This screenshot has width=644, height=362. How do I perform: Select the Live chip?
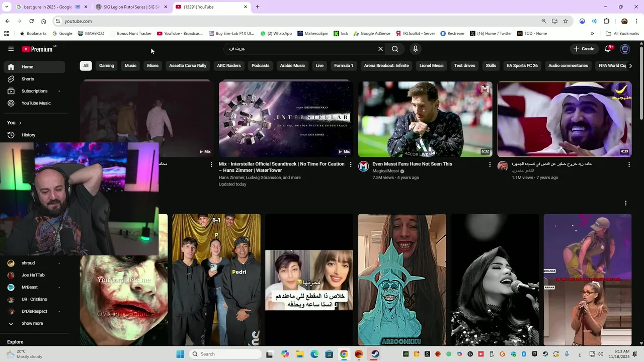pos(319,66)
